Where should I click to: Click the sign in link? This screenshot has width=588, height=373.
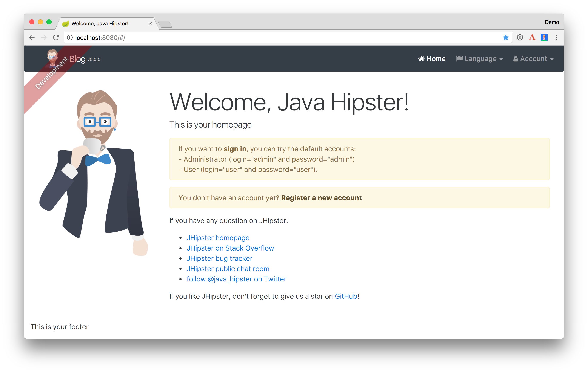coord(235,149)
